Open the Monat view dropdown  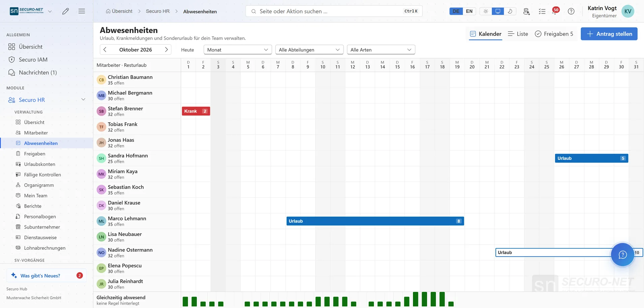238,50
